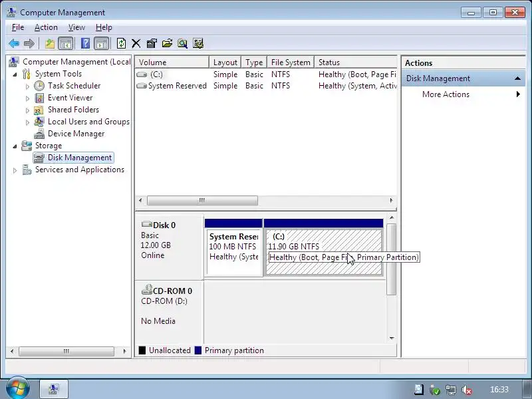Select the System Reserved partition block

(233, 247)
